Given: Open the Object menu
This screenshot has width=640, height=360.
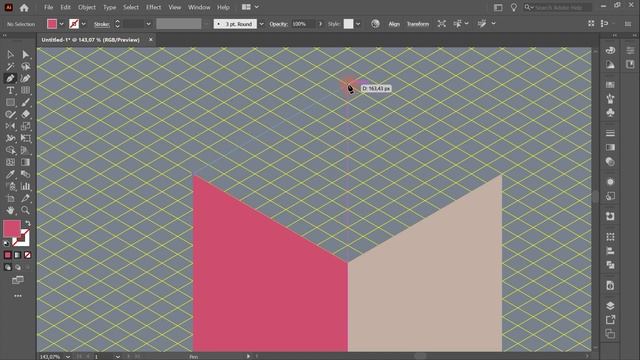Looking at the screenshot, I should tap(87, 7).
